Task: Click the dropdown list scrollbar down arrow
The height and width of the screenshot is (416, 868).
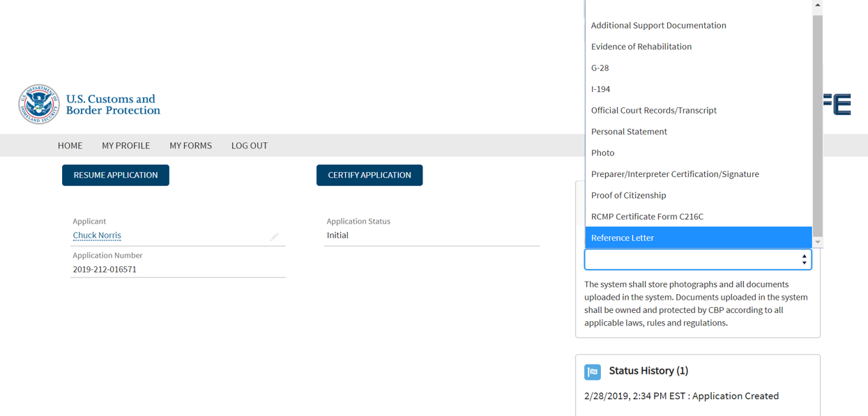Action: coord(818,242)
